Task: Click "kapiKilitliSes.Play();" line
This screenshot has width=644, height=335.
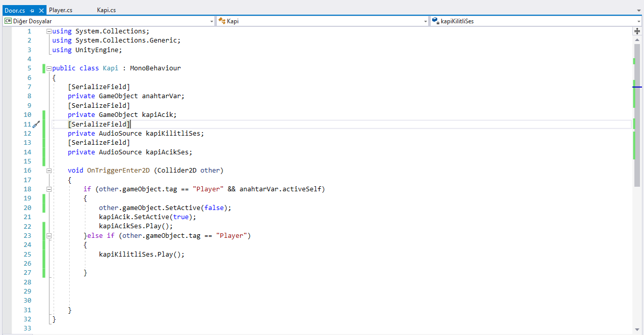Action: [x=142, y=255]
